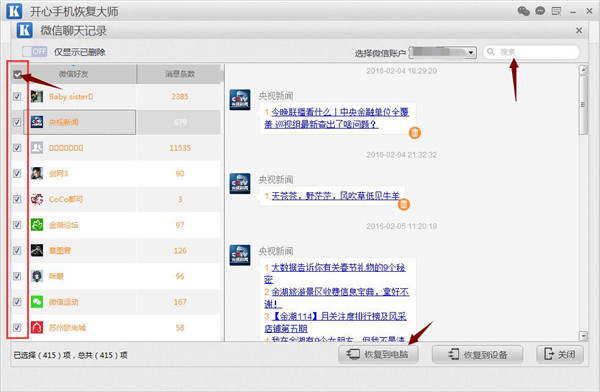Screen dimensions: 600x392
Task: Uncheck 央视新闻 checkbox
Action: 17,122
